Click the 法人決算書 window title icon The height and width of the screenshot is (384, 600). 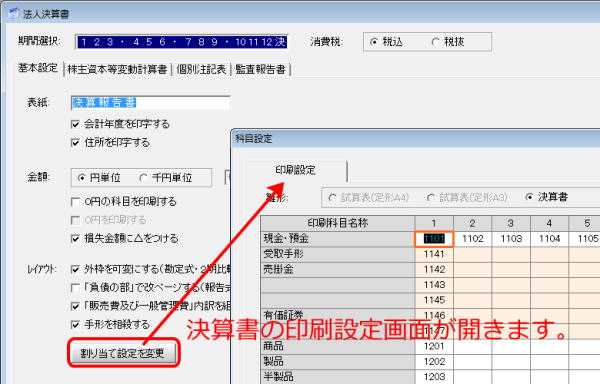(x=14, y=14)
